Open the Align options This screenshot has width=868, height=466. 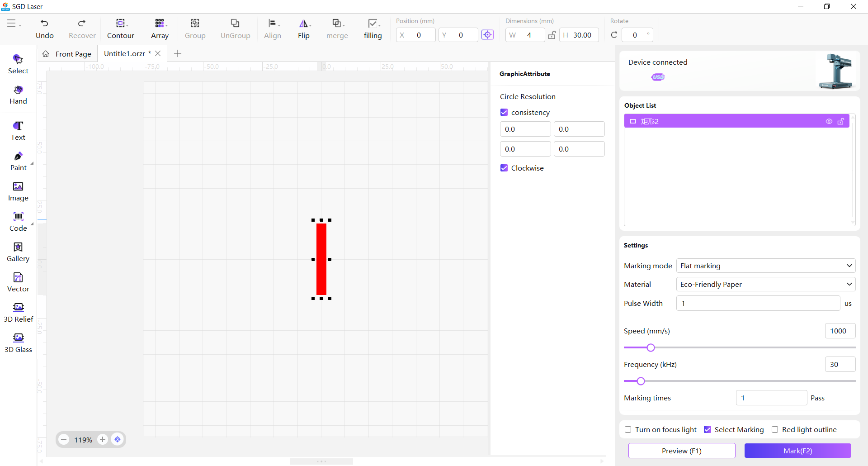point(273,29)
